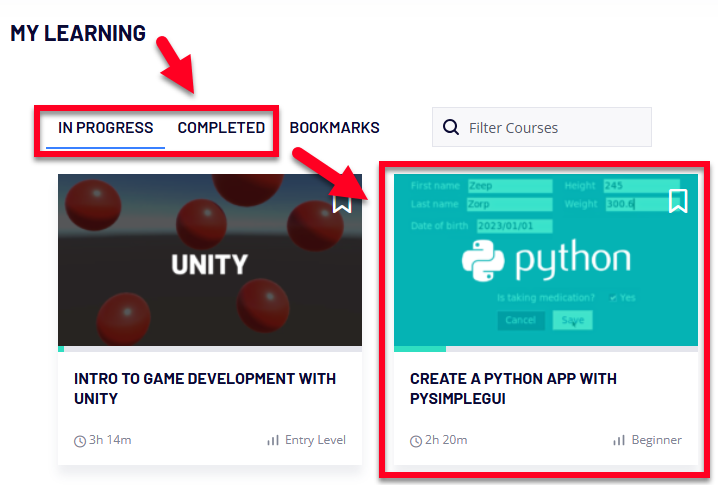Switch to the In Progress tab
This screenshot has height=485, width=718.
[105, 128]
